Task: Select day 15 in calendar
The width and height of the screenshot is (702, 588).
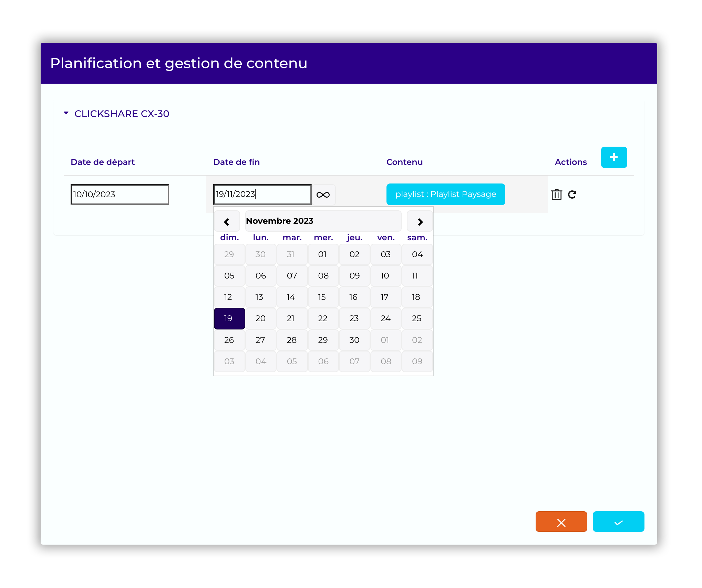Action: click(323, 297)
